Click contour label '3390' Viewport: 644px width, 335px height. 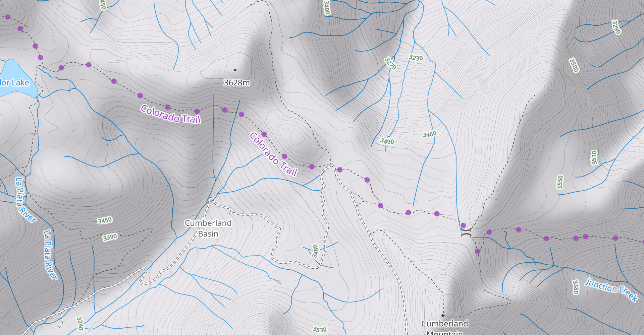[110, 237]
